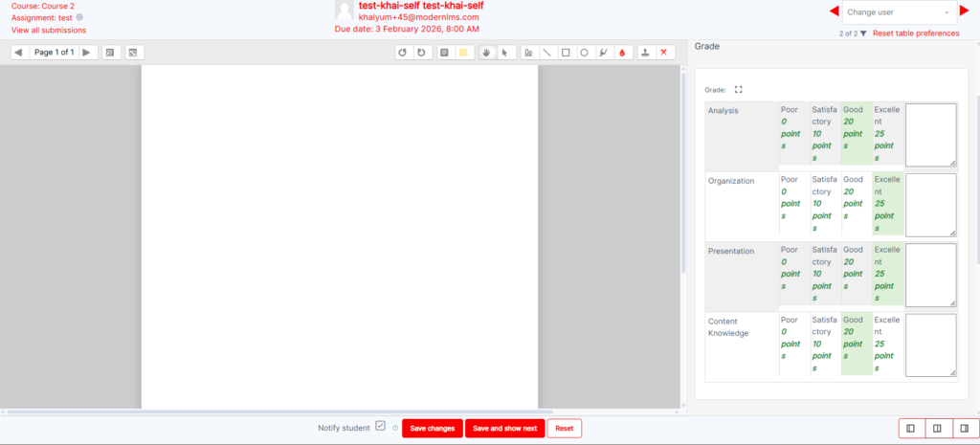Image resolution: width=980 pixels, height=445 pixels.
Task: Click the expand/collapse comments icon
Action: pyautogui.click(x=134, y=53)
